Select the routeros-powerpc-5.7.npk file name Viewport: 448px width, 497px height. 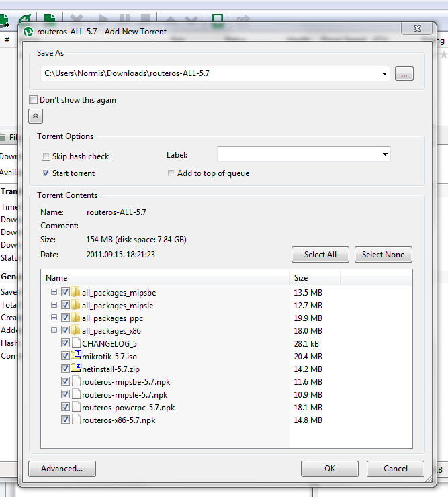pyautogui.click(x=128, y=408)
